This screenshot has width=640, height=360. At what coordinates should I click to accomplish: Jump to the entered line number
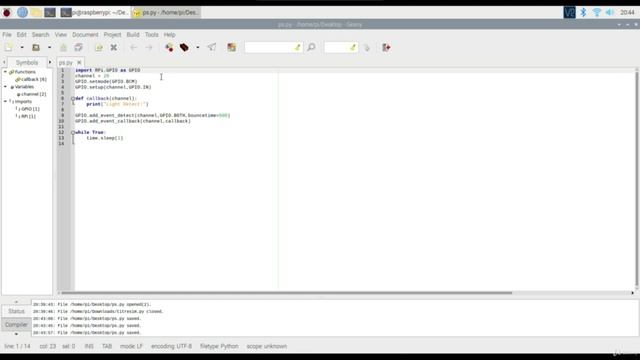367,48
